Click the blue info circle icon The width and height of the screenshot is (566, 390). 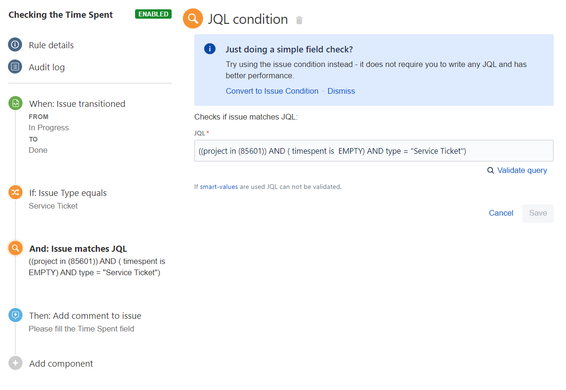[x=210, y=48]
